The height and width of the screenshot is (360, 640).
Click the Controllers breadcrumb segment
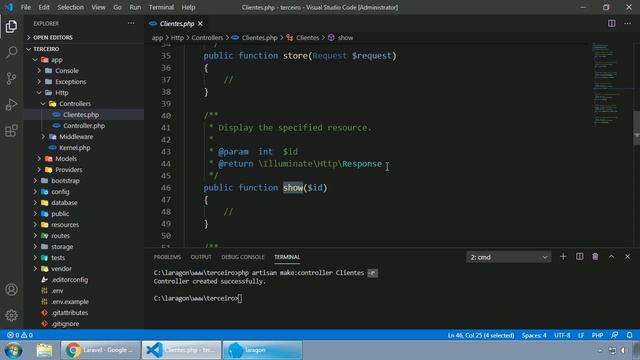207,38
